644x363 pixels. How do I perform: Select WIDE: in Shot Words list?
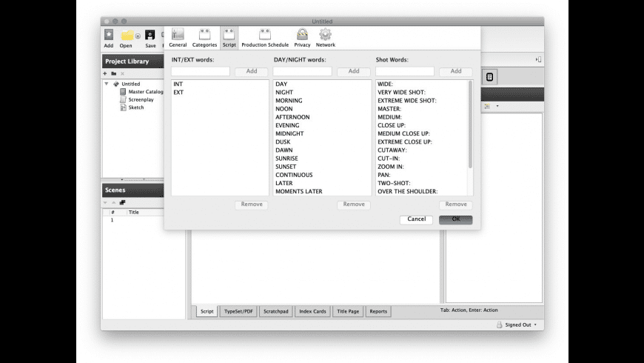(x=385, y=84)
